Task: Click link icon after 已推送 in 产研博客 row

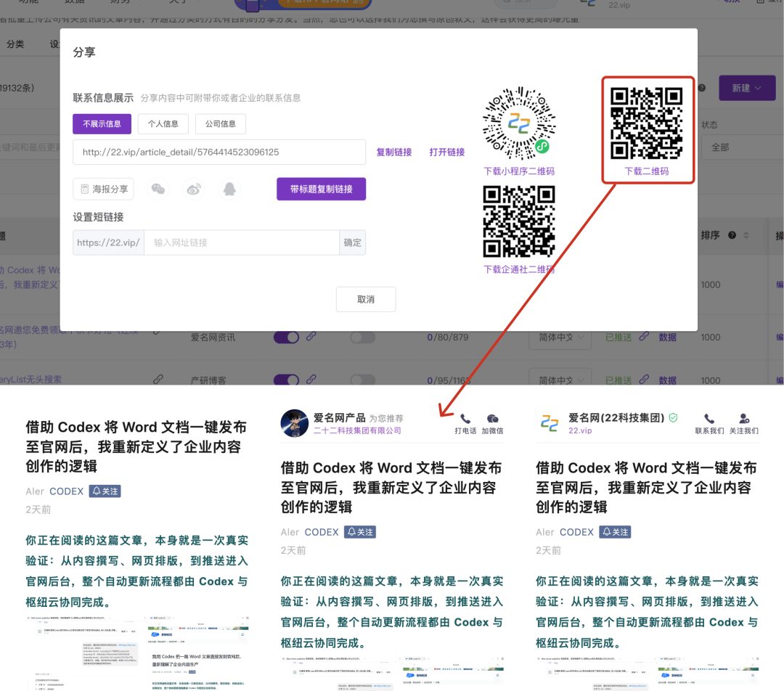Action: [x=644, y=380]
